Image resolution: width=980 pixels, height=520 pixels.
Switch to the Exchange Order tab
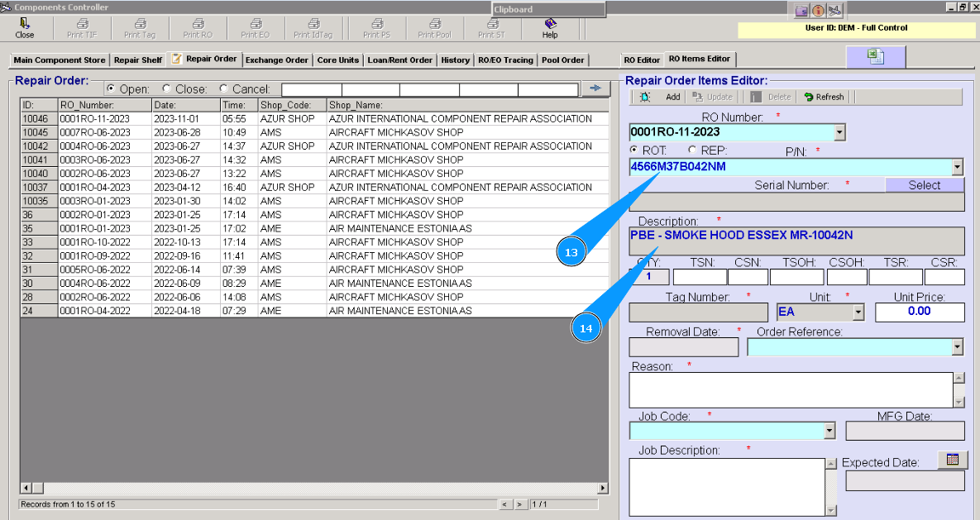click(x=276, y=60)
